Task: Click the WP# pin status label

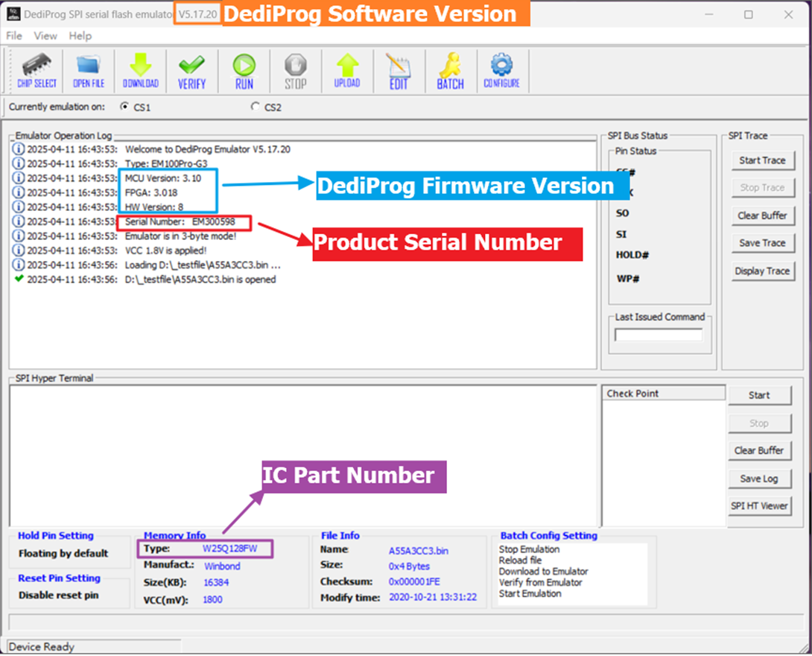Action: pyautogui.click(x=628, y=279)
